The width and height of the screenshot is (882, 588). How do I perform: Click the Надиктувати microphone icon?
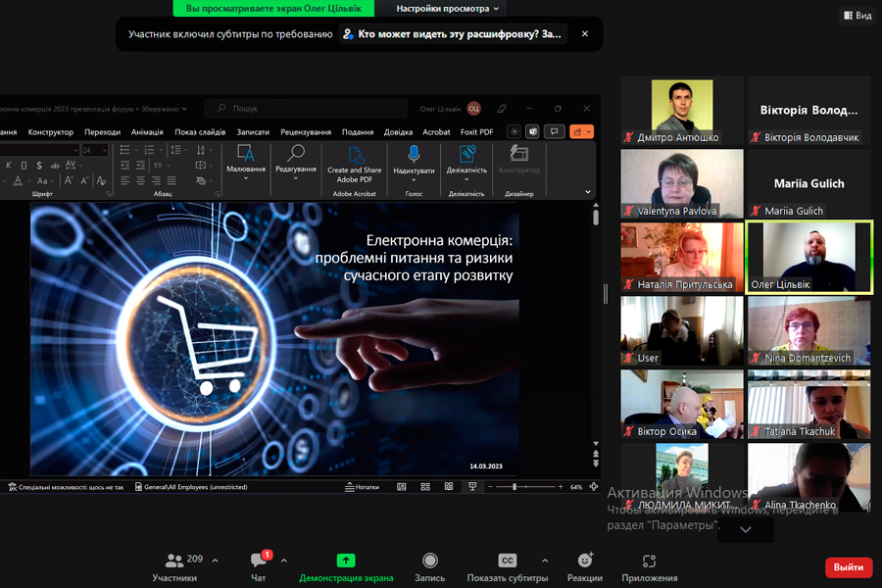coord(414,155)
